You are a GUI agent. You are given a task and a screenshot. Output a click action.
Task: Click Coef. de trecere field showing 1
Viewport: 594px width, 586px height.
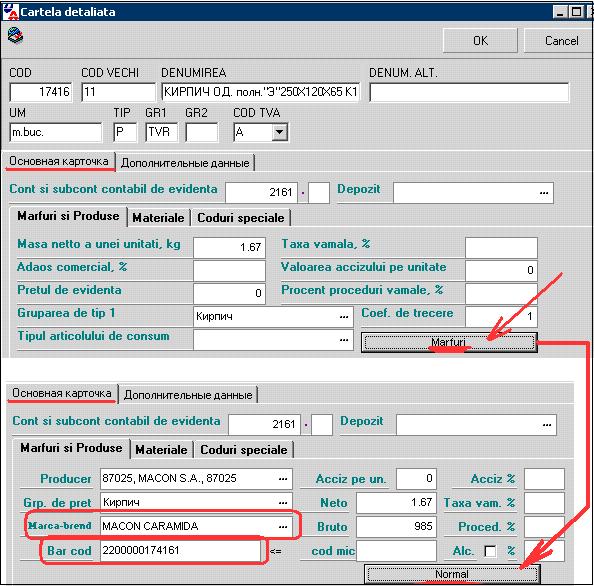[501, 316]
